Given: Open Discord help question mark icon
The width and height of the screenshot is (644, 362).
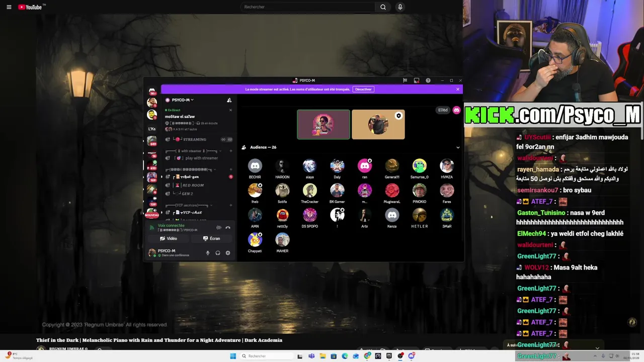Looking at the screenshot, I should 428,80.
